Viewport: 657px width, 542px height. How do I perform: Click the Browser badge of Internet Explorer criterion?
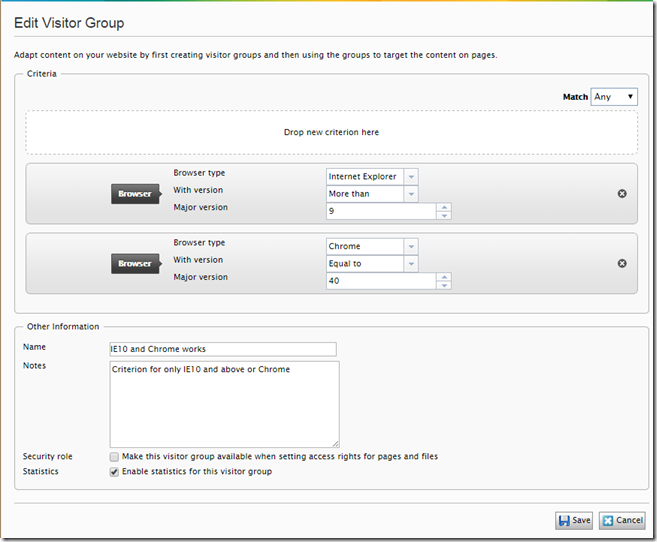coord(135,194)
